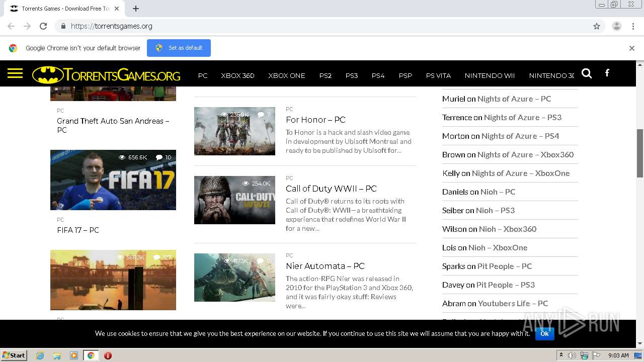Open the Windows Start menu
This screenshot has width=644, height=362.
(14, 355)
